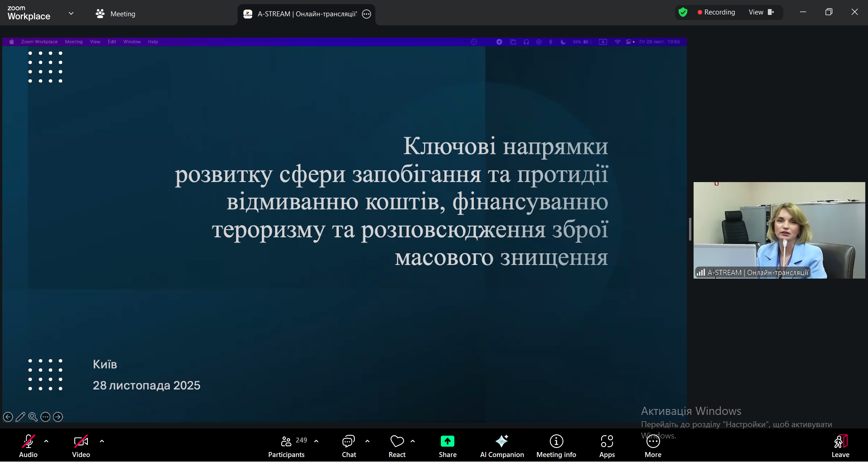The image size is (868, 462).
Task: Select the pen annotation tool on slide
Action: [x=20, y=417]
